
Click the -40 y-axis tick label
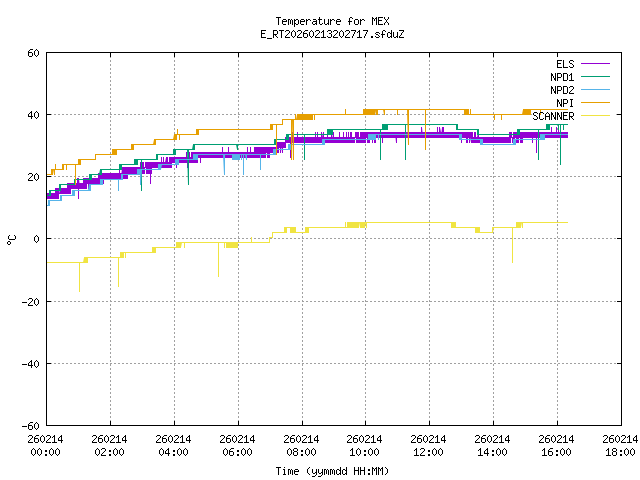[x=30, y=364]
